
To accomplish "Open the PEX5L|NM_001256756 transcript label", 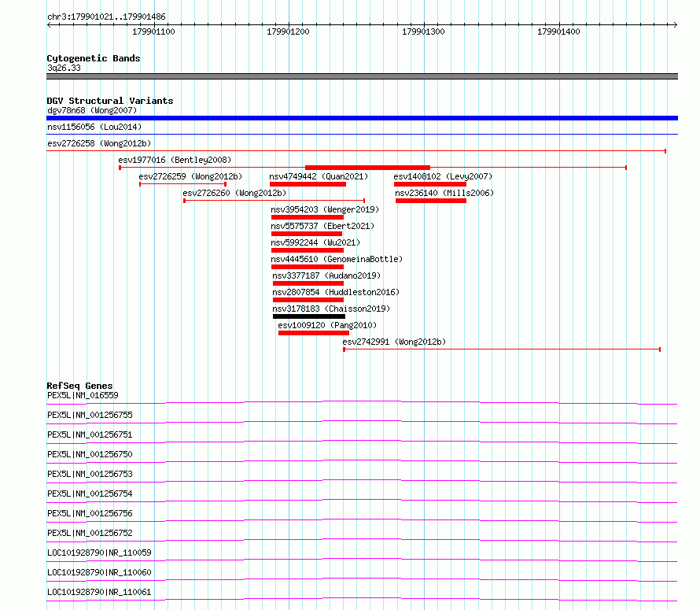I will click(90, 513).
